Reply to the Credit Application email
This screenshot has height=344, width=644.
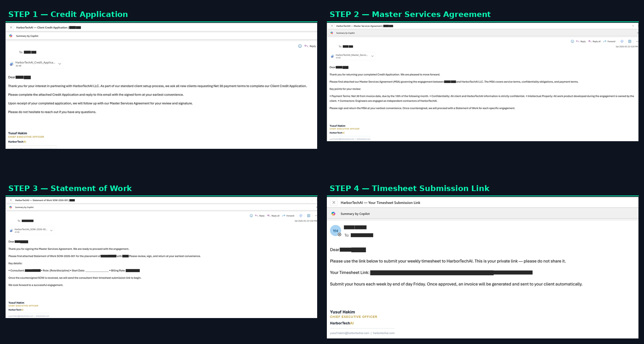310,46
